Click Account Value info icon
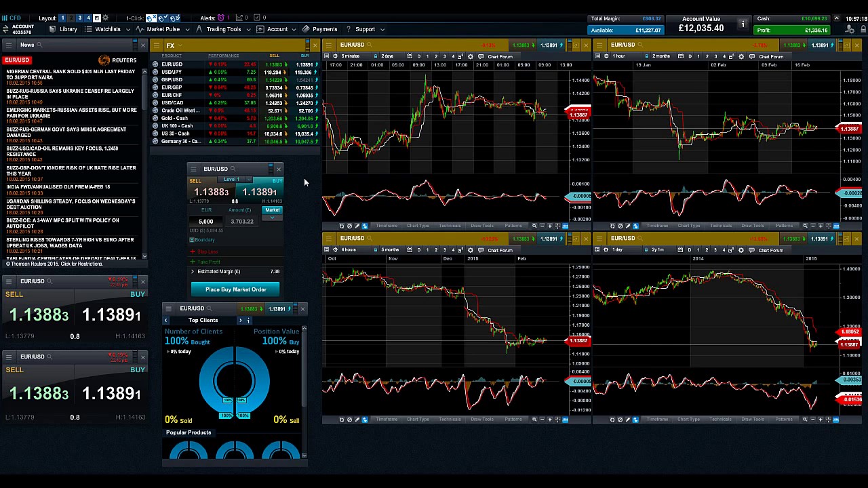 coord(743,24)
